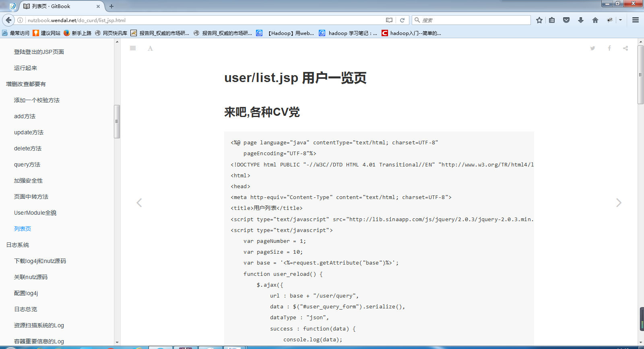This screenshot has width=644, height=349.
Task: Click the main page scrollbar thumb
Action: tap(640, 74)
